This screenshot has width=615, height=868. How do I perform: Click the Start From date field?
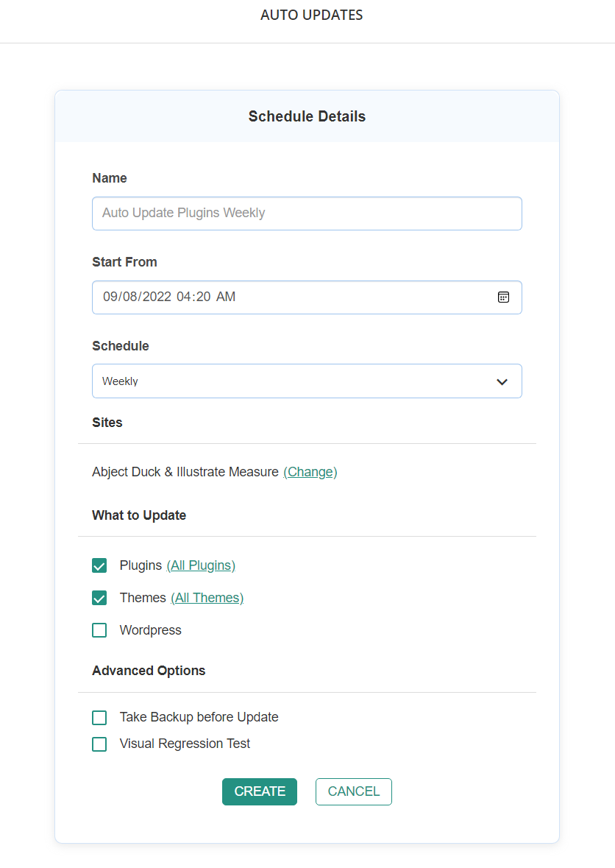[x=307, y=297]
